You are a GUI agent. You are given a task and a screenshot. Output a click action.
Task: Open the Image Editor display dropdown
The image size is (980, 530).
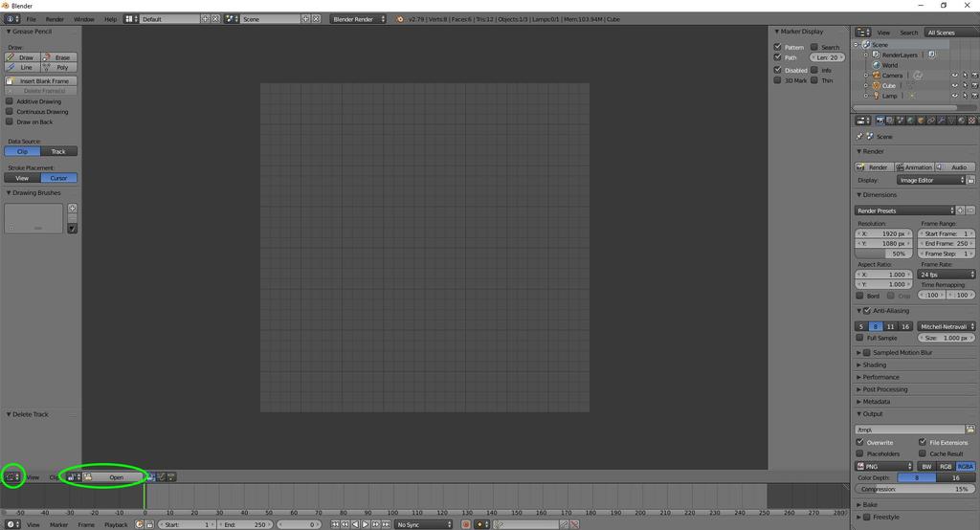click(x=931, y=180)
